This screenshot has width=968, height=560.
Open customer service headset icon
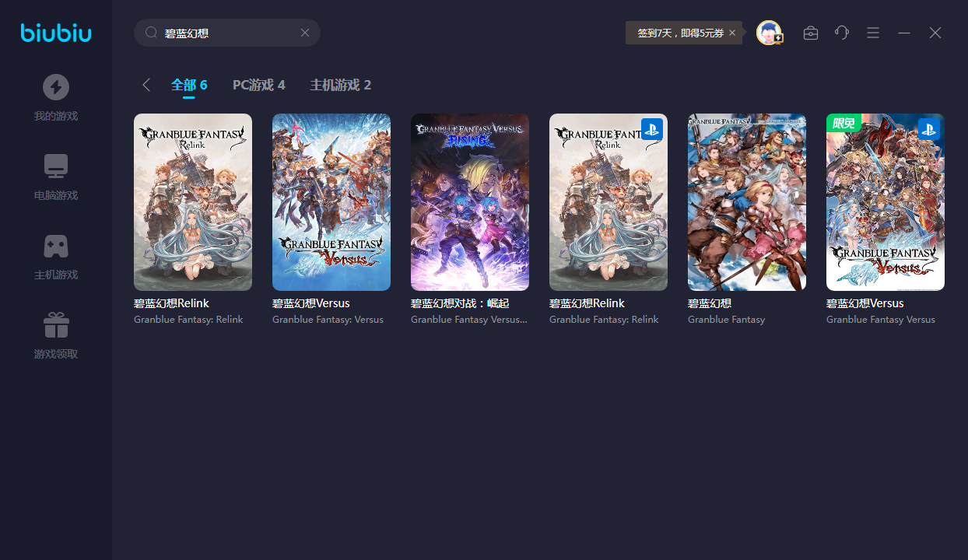click(x=842, y=33)
